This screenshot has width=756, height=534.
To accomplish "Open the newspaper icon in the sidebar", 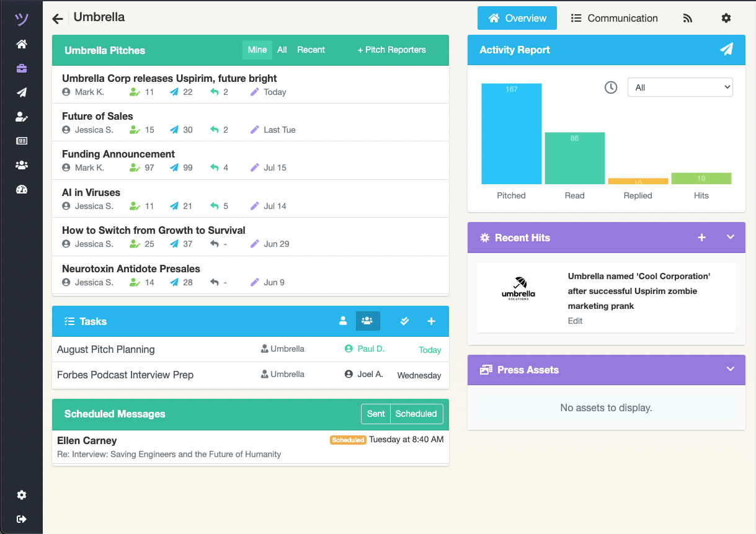I will [x=22, y=141].
